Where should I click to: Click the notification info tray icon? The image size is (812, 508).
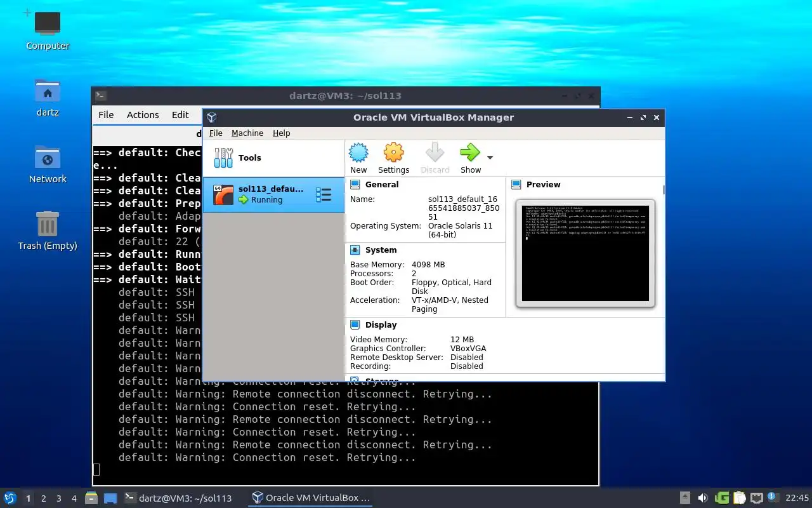773,497
